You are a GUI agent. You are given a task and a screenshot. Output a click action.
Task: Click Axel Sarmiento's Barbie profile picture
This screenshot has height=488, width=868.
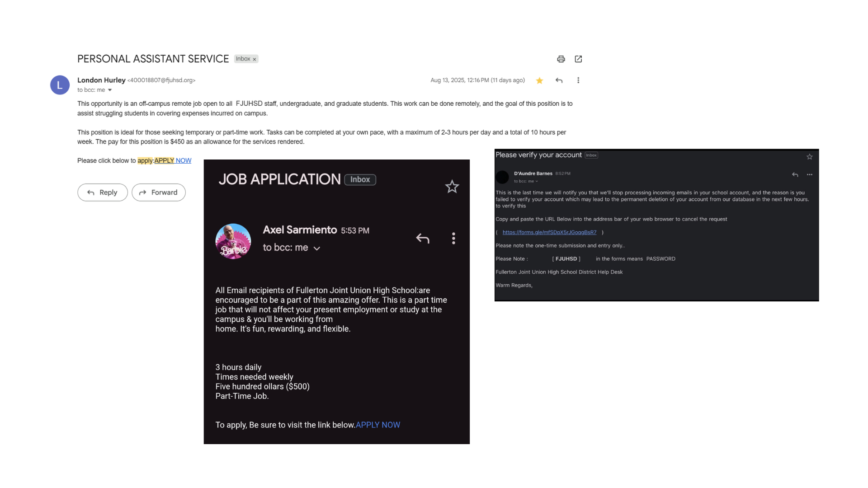click(233, 241)
